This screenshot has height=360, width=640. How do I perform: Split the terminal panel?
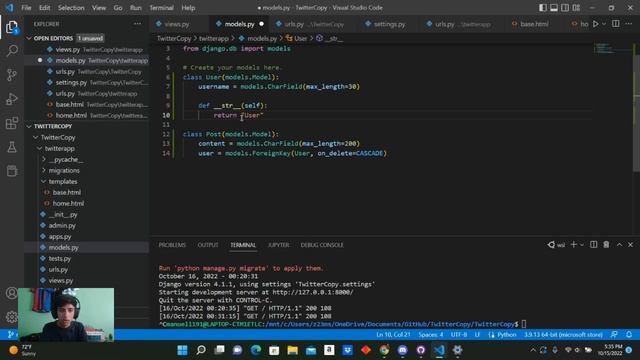pos(593,244)
